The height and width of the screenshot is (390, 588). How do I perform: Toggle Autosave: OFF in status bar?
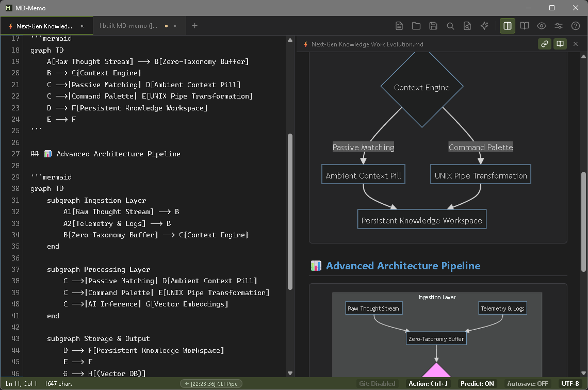pos(527,384)
